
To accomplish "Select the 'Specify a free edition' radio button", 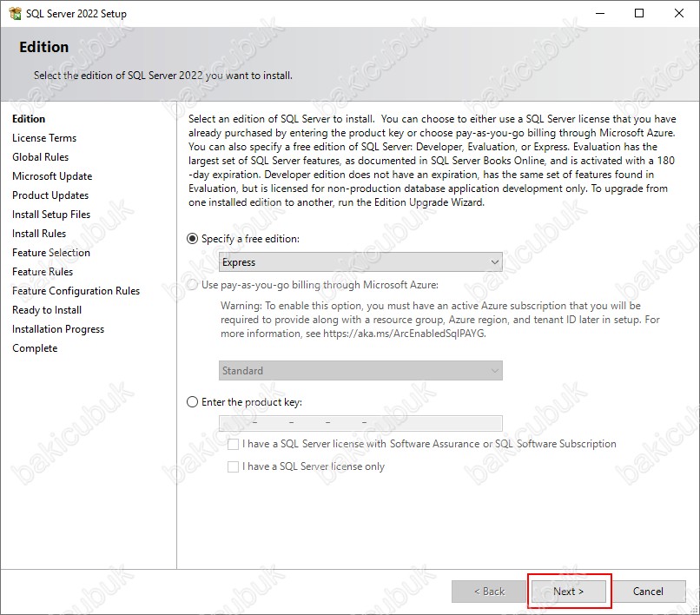I will [192, 239].
